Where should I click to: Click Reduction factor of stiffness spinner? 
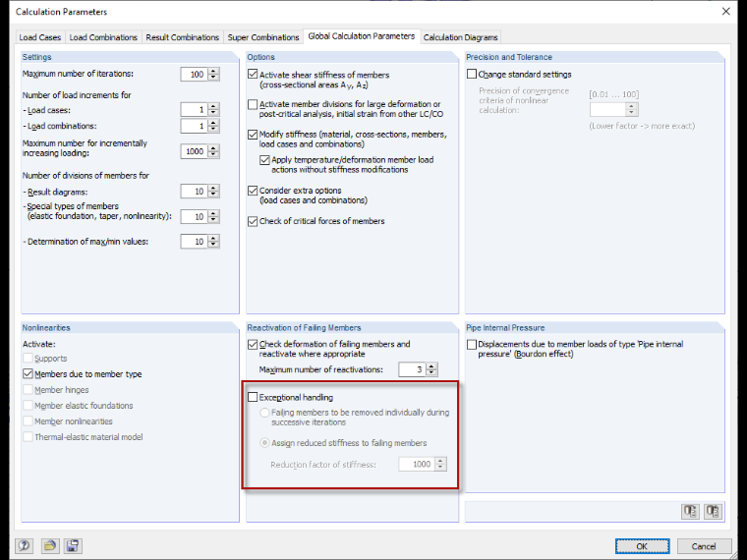(440, 465)
